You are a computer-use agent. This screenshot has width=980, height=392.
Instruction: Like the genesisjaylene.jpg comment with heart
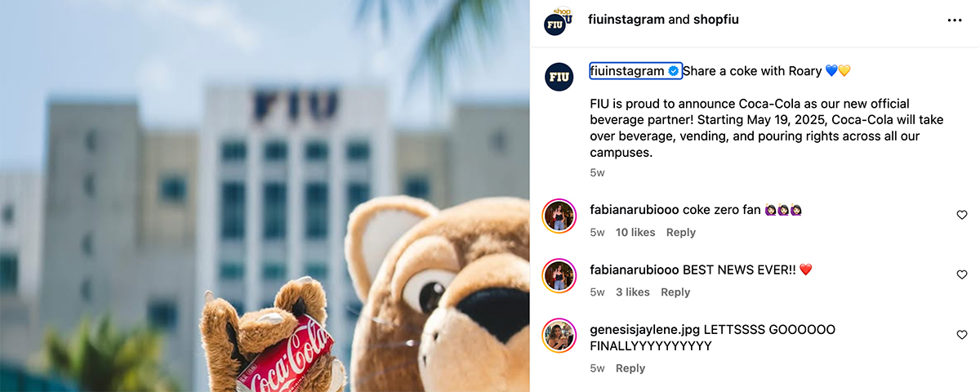pyautogui.click(x=962, y=335)
